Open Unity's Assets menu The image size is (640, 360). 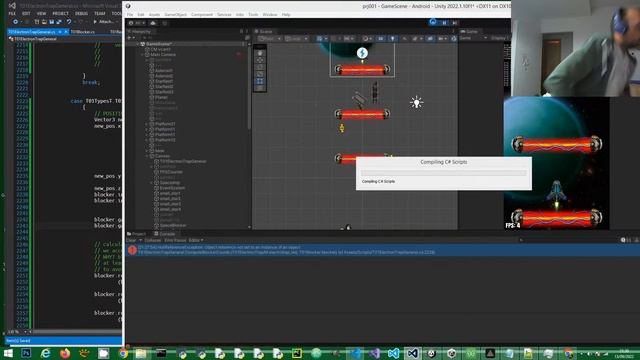click(x=154, y=14)
